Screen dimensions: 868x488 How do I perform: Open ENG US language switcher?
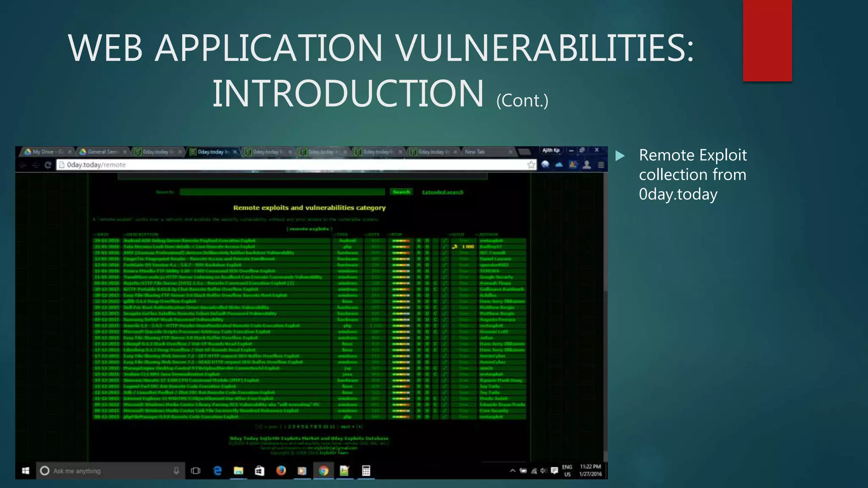(567, 471)
